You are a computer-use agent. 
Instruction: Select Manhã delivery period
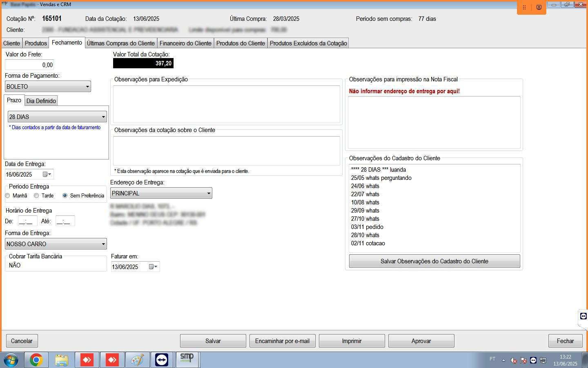(7, 196)
